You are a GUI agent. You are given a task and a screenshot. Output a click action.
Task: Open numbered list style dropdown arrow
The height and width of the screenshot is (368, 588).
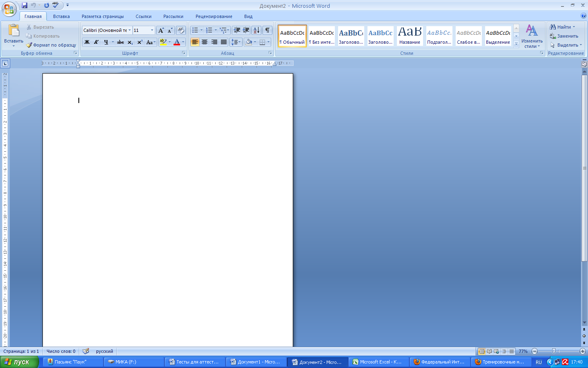pos(216,30)
